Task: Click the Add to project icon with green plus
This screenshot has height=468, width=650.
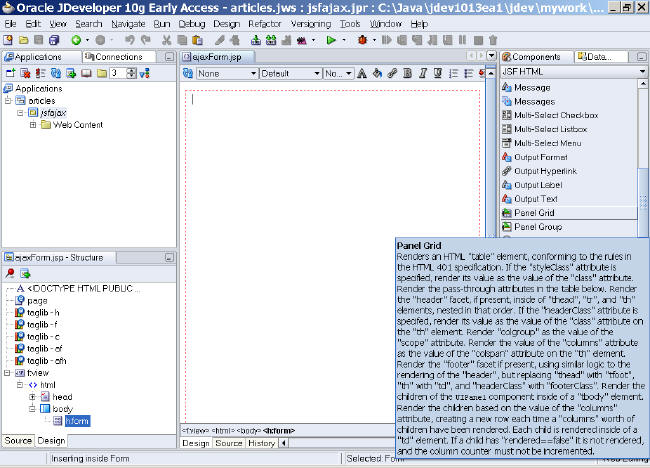Action: pos(71,73)
